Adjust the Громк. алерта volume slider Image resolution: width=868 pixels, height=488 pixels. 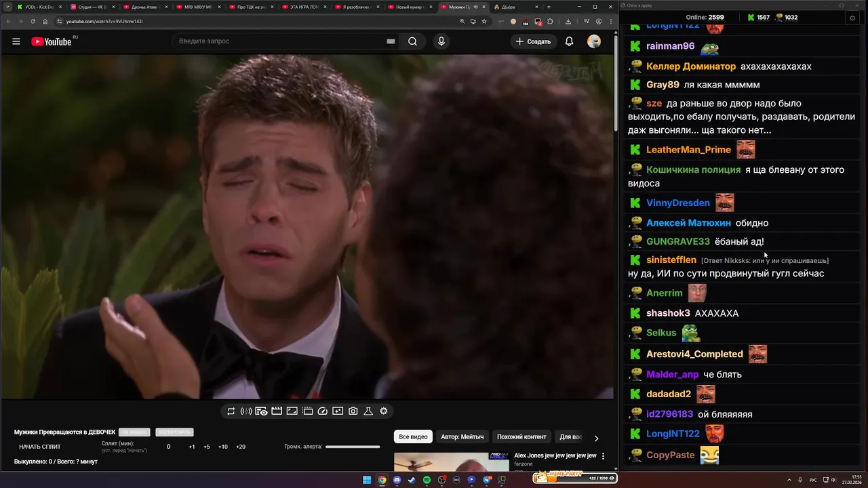click(353, 447)
